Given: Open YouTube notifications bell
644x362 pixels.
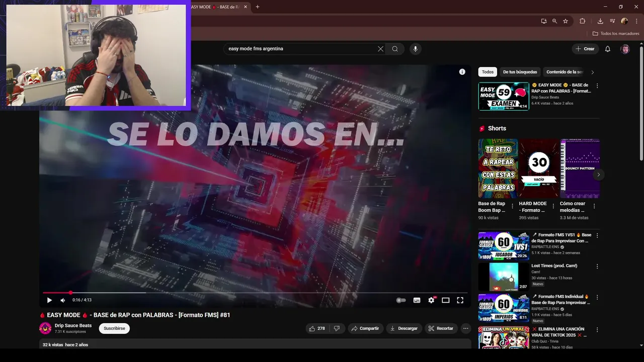Looking at the screenshot, I should [608, 49].
